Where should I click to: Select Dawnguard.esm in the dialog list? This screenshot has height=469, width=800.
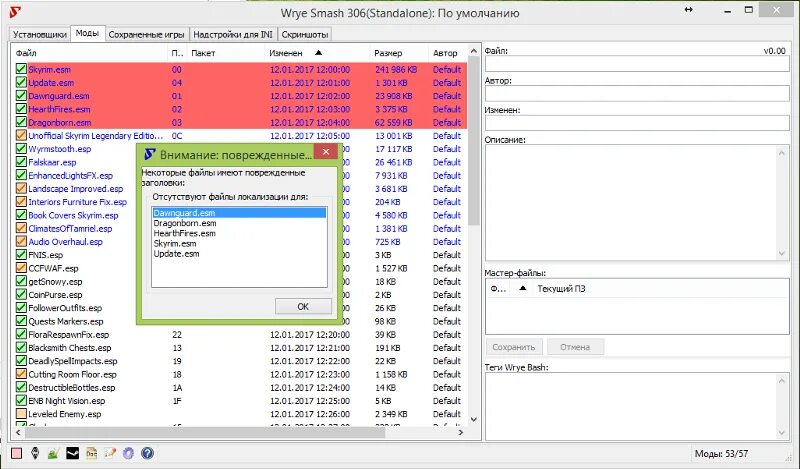pyautogui.click(x=239, y=213)
